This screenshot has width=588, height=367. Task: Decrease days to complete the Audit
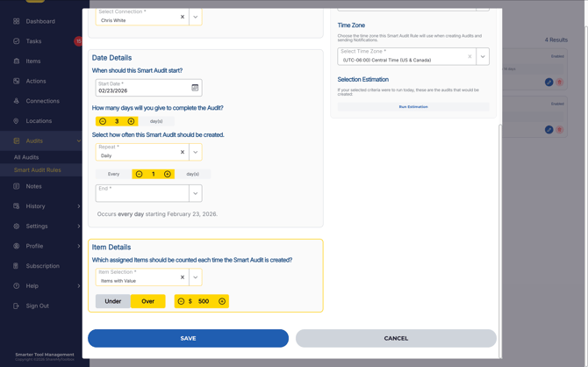pyautogui.click(x=103, y=121)
